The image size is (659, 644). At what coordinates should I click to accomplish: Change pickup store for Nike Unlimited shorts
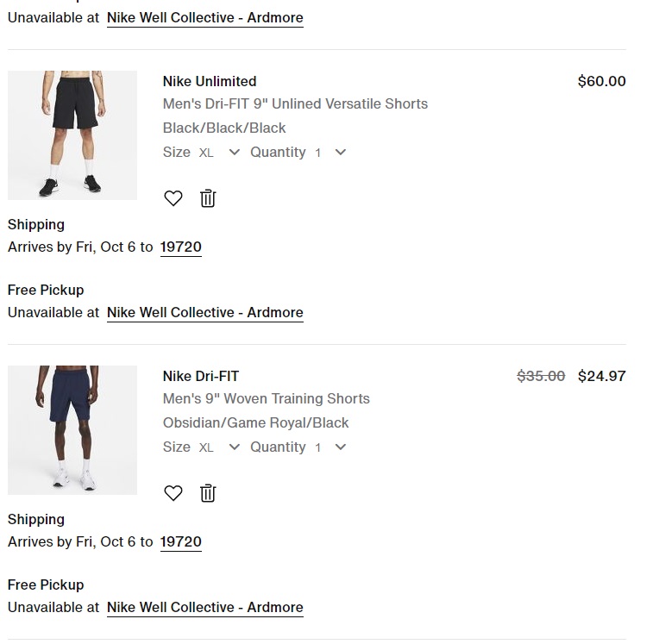204,313
